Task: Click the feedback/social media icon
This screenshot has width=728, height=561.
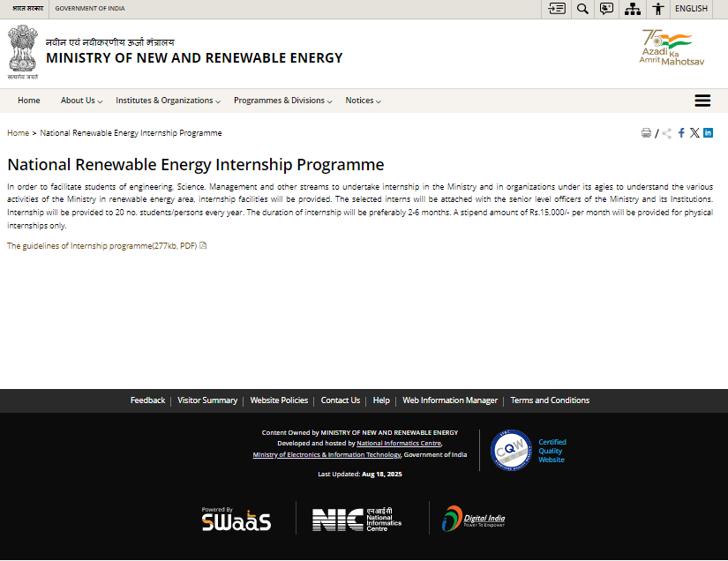Action: (x=607, y=9)
